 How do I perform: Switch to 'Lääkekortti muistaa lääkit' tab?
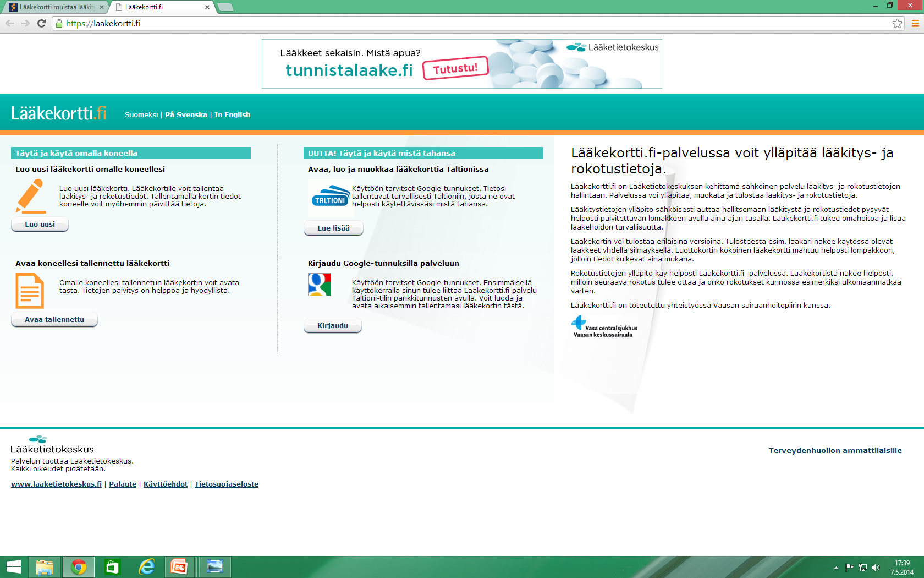(57, 7)
